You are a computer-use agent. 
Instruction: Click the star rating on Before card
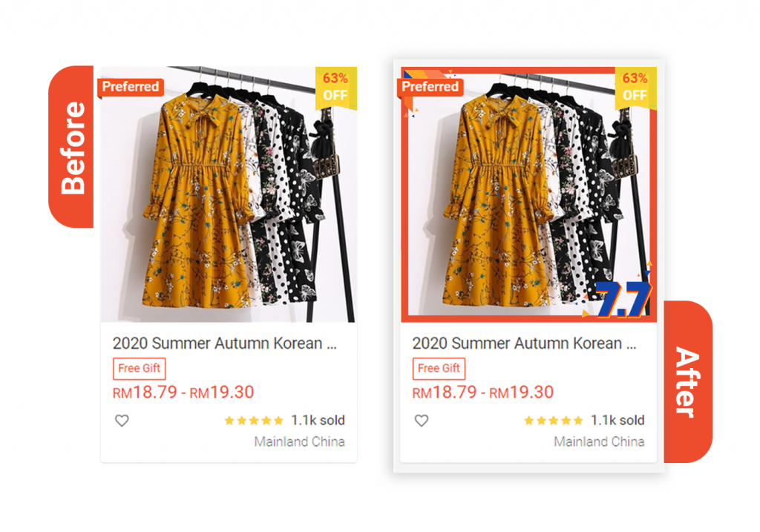254,421
